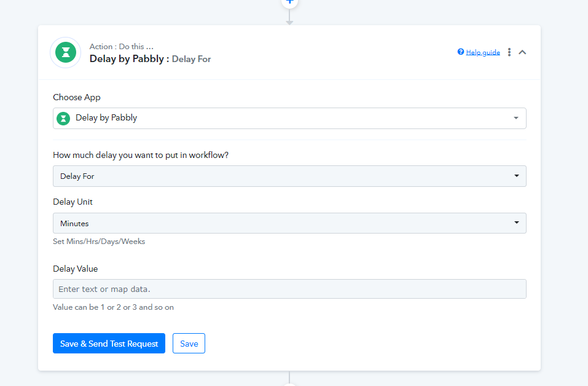
Task: Click the Delay Unit label
Action: click(73, 202)
